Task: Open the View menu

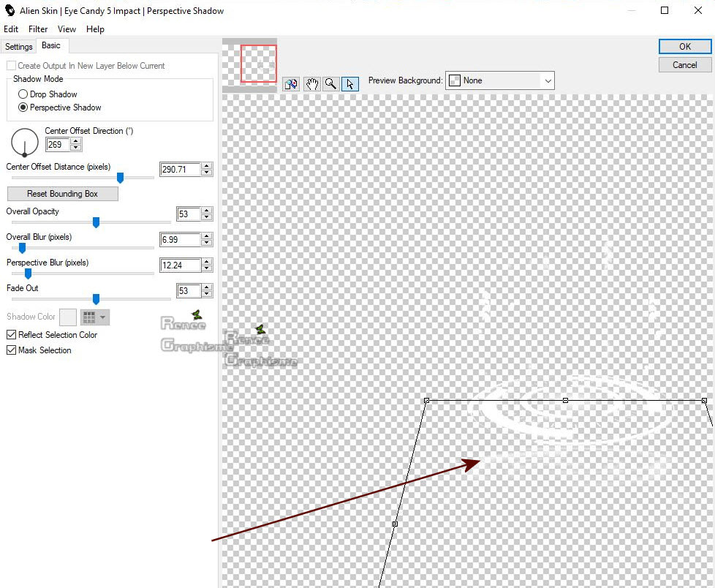Action: tap(67, 29)
